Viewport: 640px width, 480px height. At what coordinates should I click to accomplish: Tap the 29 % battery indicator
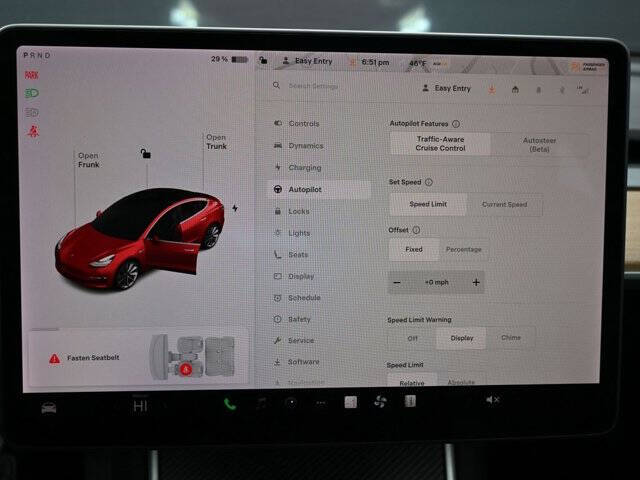[x=229, y=59]
